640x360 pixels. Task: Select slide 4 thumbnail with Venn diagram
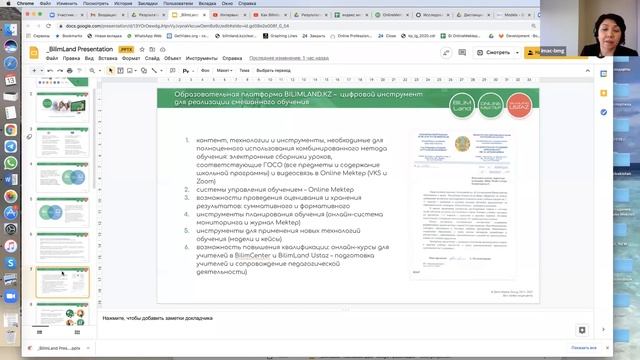point(62,177)
